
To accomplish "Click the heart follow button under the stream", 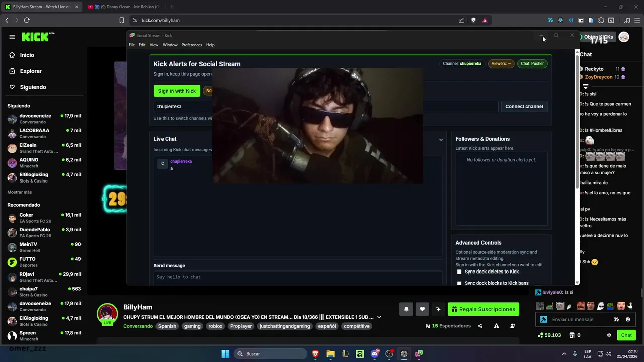I will (422, 309).
